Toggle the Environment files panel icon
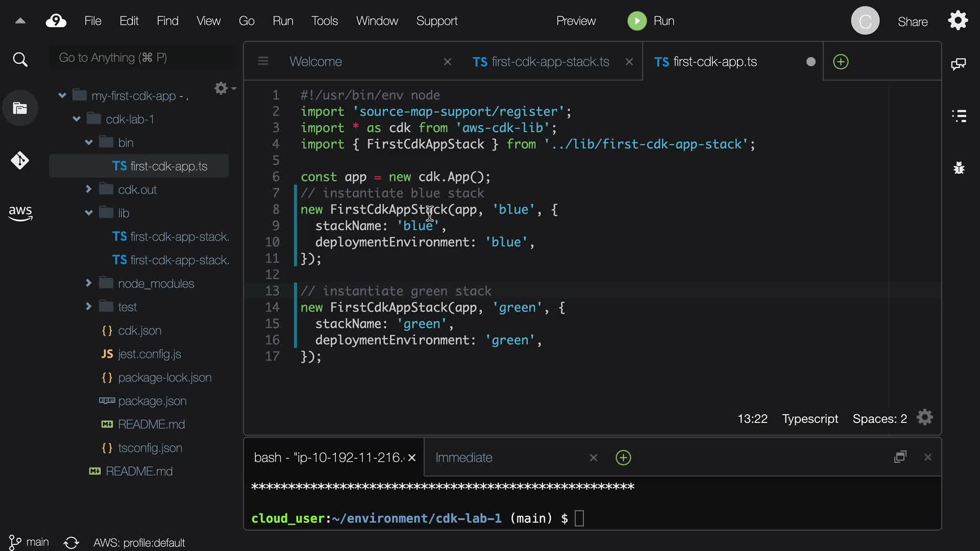 tap(20, 108)
